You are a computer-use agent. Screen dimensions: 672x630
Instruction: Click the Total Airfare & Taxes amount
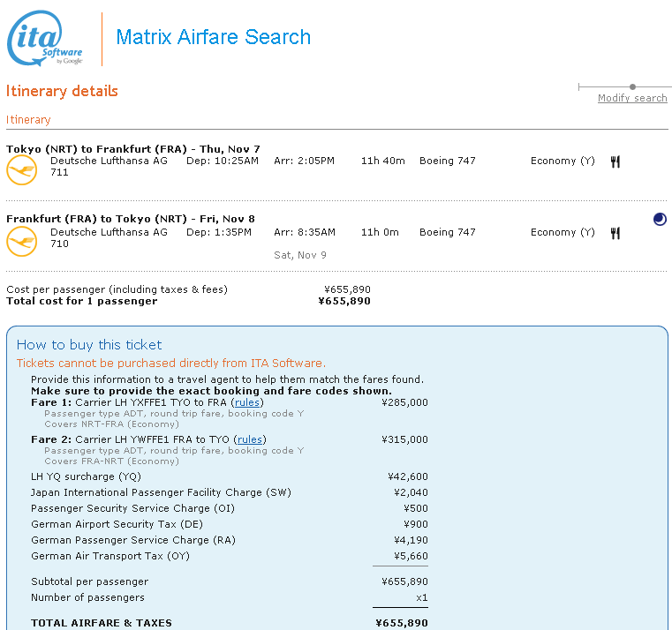pos(402,623)
